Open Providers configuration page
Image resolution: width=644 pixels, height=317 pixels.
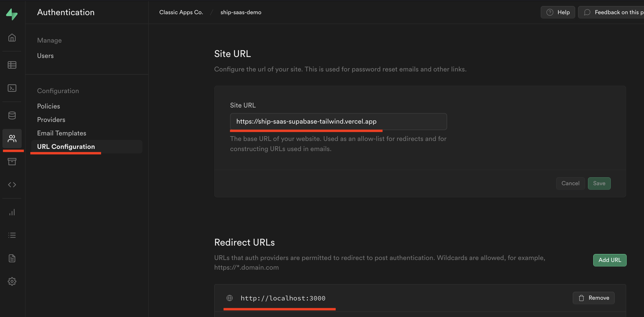coord(51,120)
